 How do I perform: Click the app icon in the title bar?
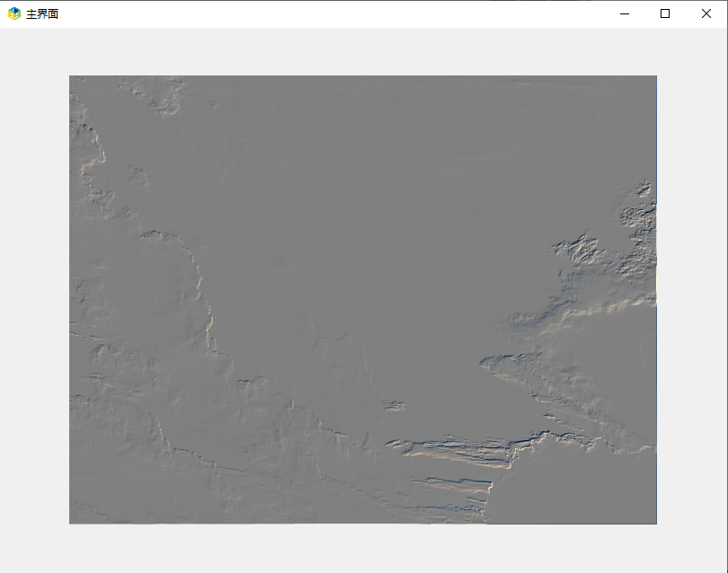[14, 13]
